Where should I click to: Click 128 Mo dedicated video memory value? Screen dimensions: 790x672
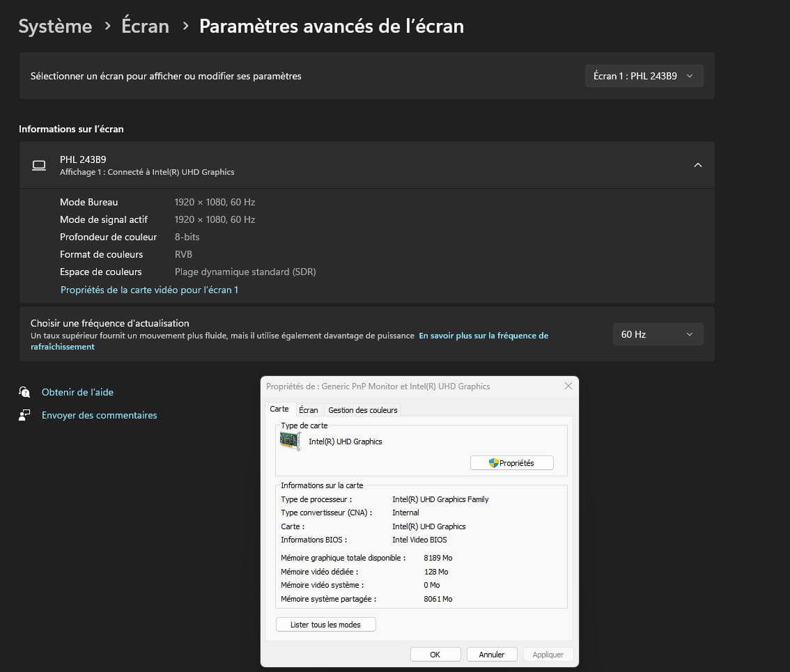coord(436,572)
